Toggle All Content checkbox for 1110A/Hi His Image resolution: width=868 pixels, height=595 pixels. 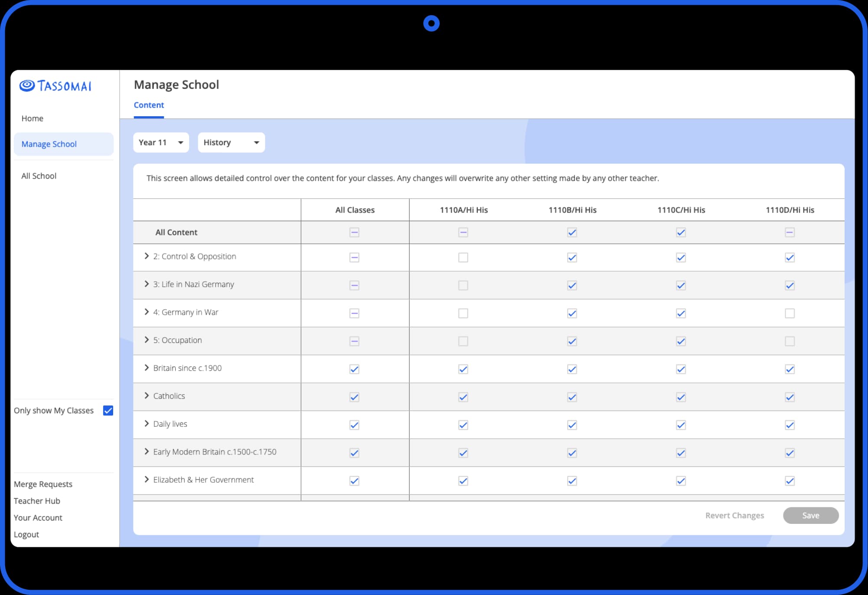(x=463, y=232)
